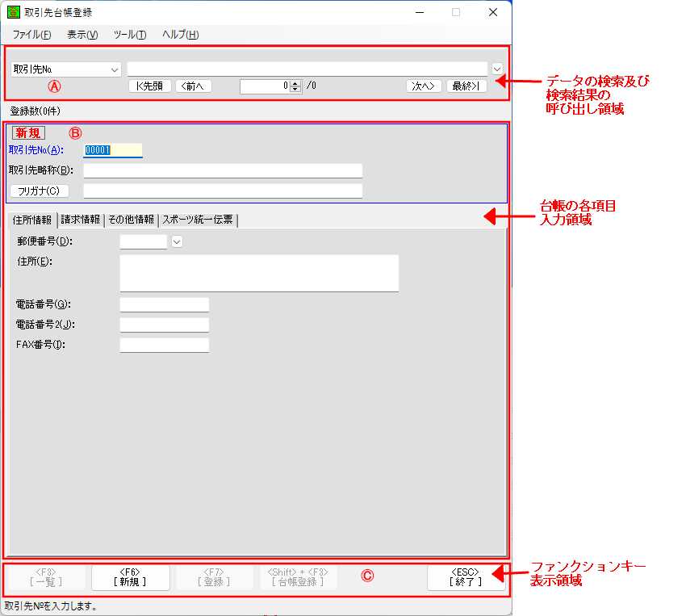Minimize the 取引先台帳登録 window

pos(420,12)
